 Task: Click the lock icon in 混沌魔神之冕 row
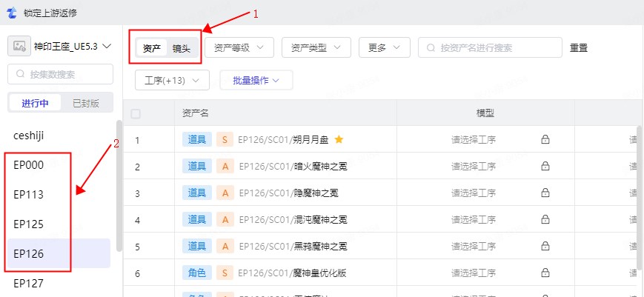pos(545,219)
